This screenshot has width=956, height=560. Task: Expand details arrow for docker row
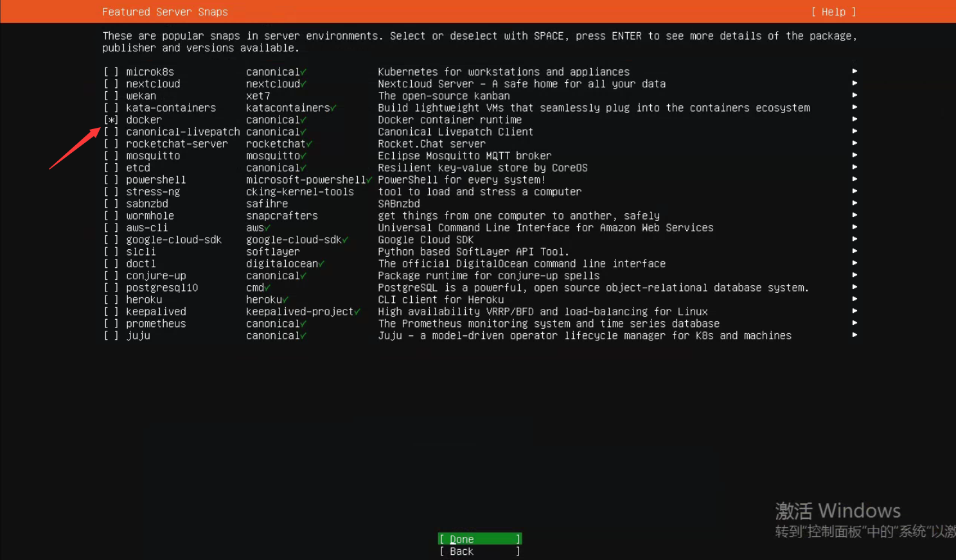854,119
